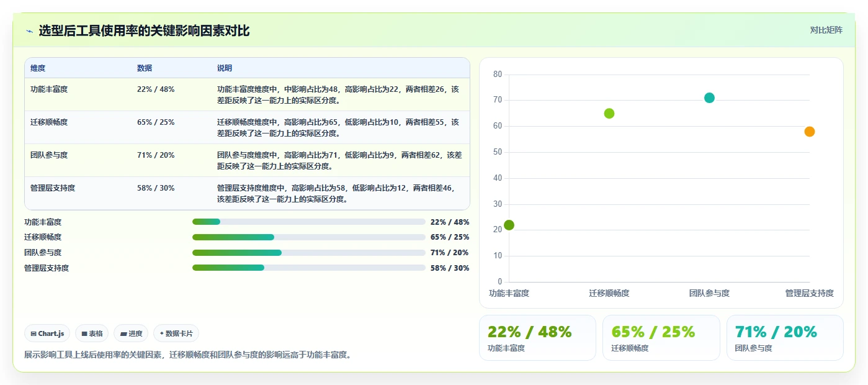This screenshot has width=868, height=385.
Task: Click the 功能丰富度 description text in the table
Action: 338,94
